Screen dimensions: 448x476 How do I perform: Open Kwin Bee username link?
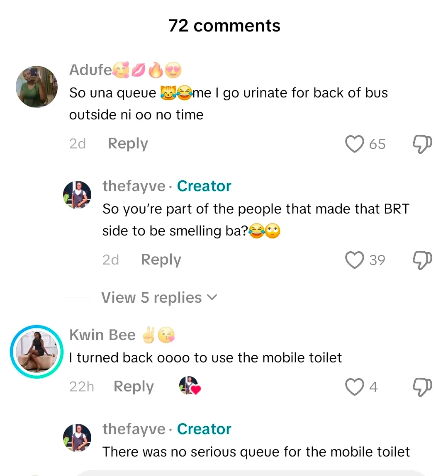tap(102, 335)
